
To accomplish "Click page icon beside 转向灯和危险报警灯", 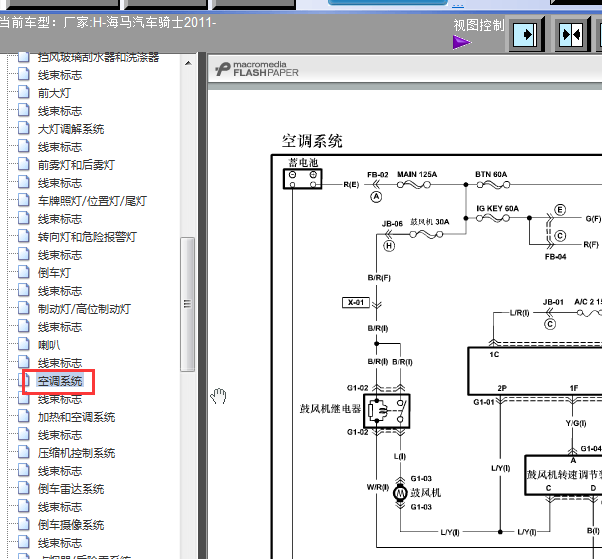I will [24, 236].
